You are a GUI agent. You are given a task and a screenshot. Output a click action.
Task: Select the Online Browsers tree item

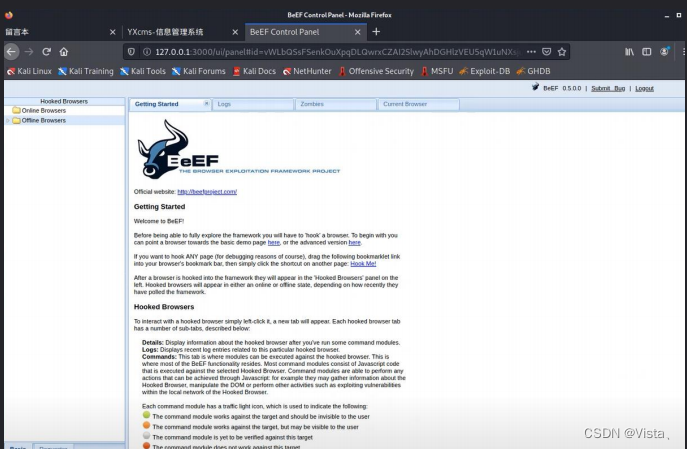tap(64, 110)
